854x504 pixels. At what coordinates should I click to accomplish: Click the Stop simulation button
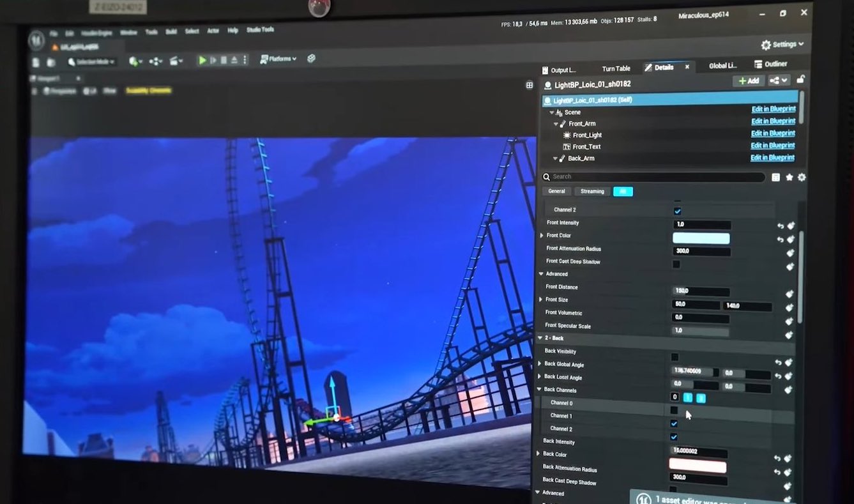coord(224,60)
